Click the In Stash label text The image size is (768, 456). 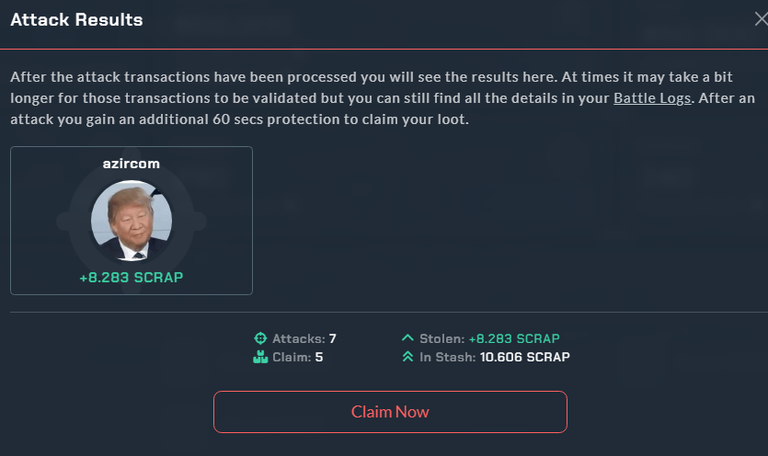(447, 357)
